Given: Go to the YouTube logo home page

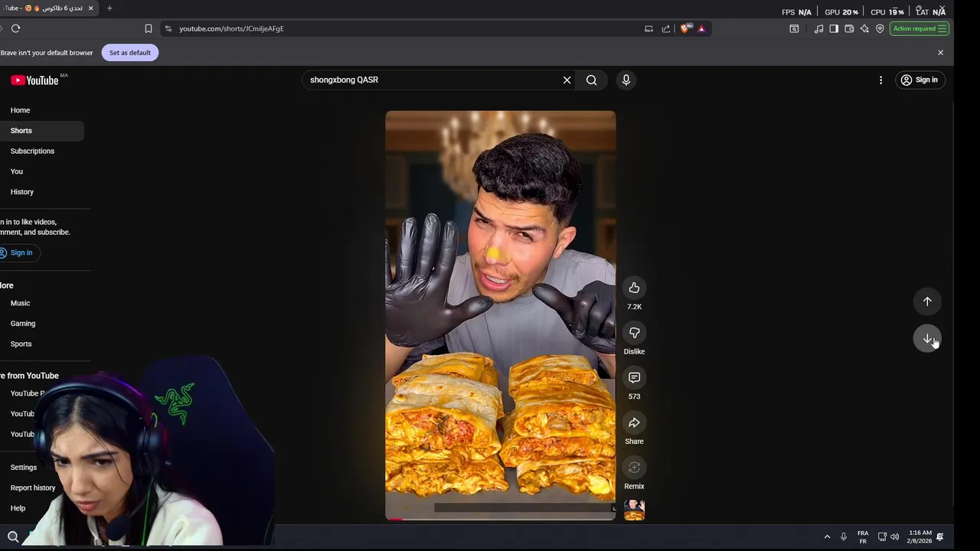Looking at the screenshot, I should [x=35, y=80].
